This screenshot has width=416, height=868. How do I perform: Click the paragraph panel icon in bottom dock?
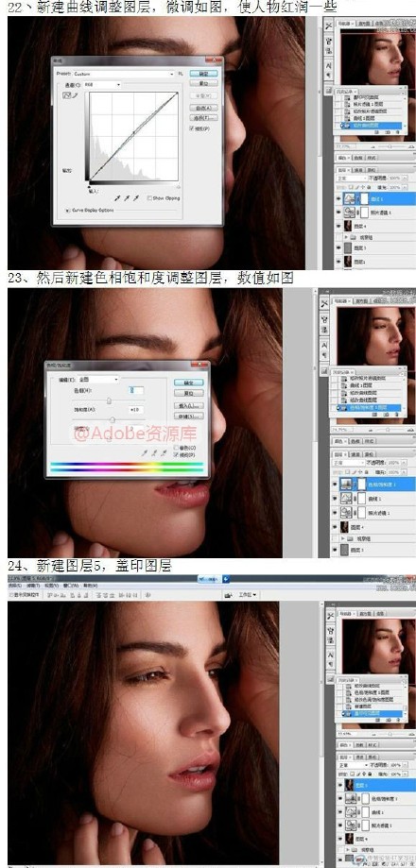tap(331, 664)
